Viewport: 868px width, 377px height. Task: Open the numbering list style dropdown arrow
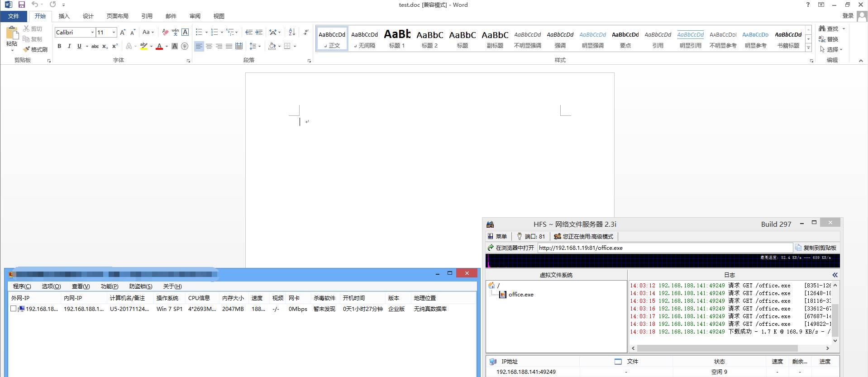[222, 32]
